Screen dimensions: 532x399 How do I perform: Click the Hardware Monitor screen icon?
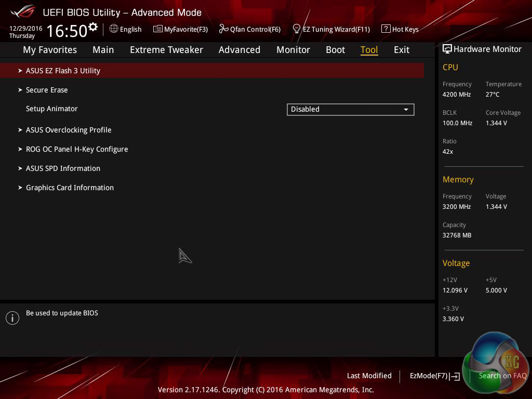tap(447, 49)
